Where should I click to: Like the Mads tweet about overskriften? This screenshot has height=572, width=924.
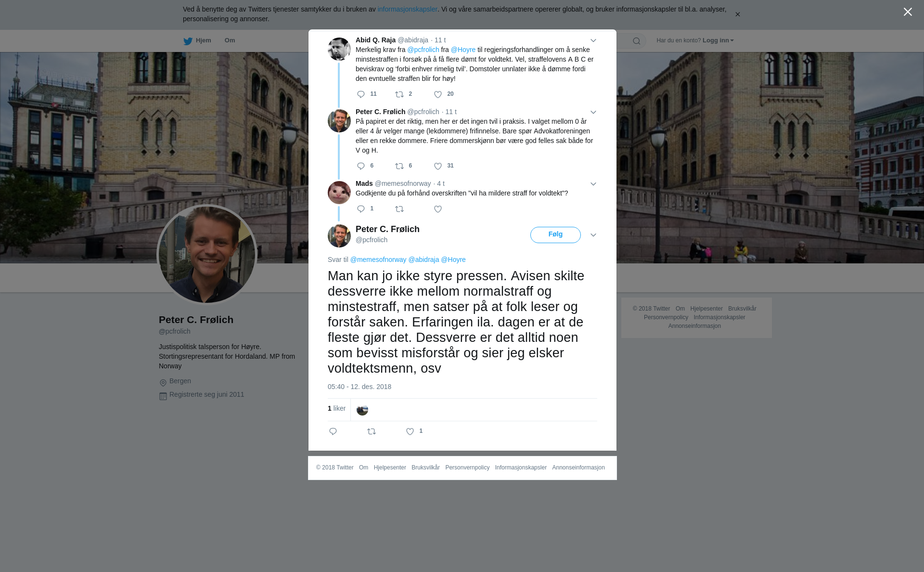[438, 209]
